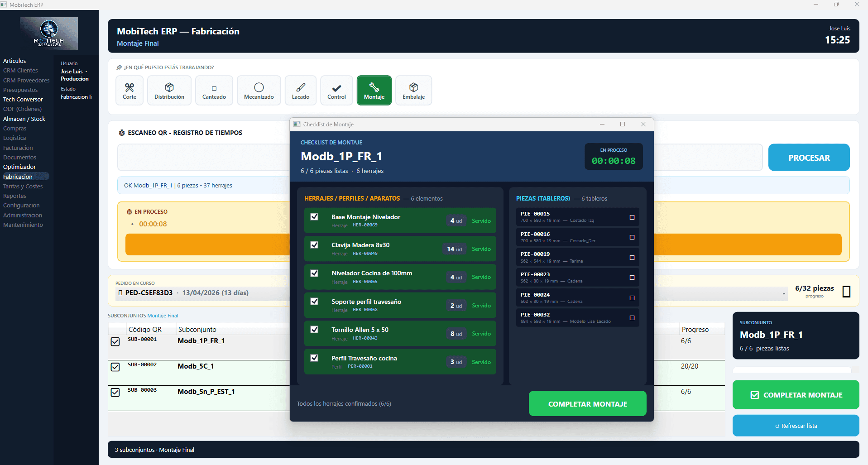Toggle the Clavija Madera 8x30 checkbox
Screen dimensions: 868x465
[x=314, y=245]
